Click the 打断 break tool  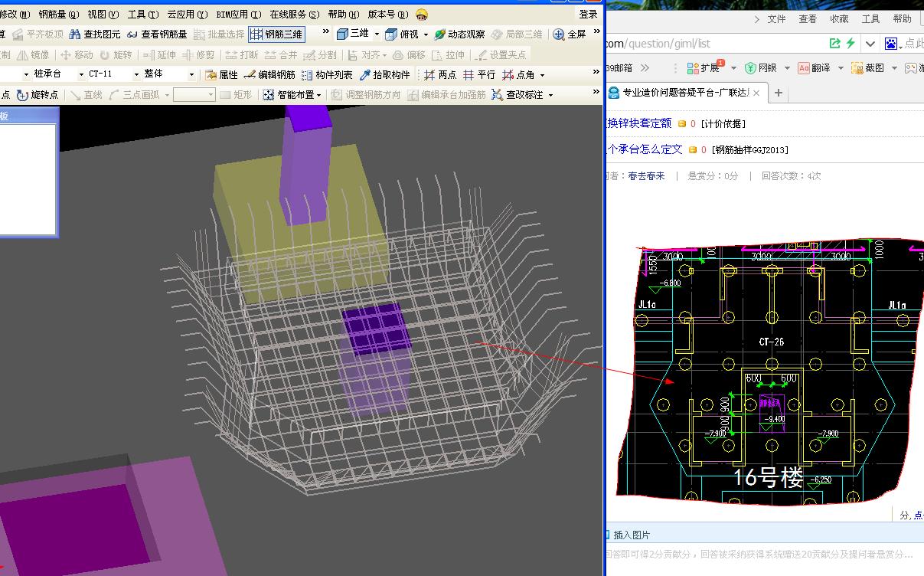(x=242, y=54)
